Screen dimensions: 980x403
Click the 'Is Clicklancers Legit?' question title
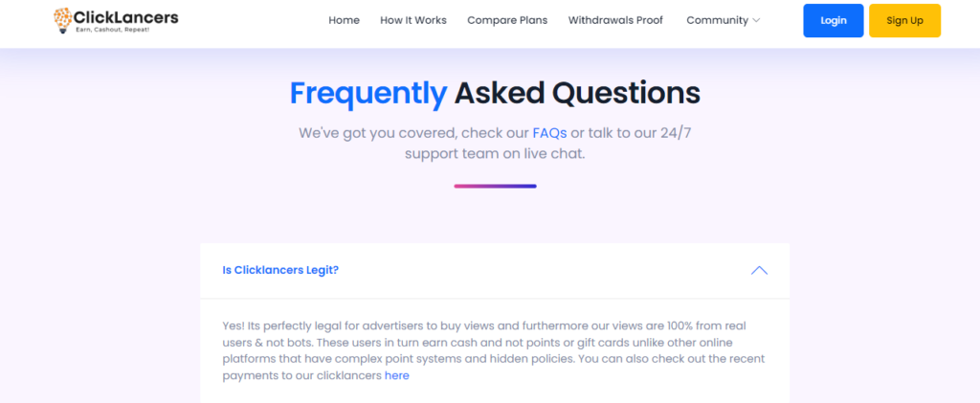[280, 270]
